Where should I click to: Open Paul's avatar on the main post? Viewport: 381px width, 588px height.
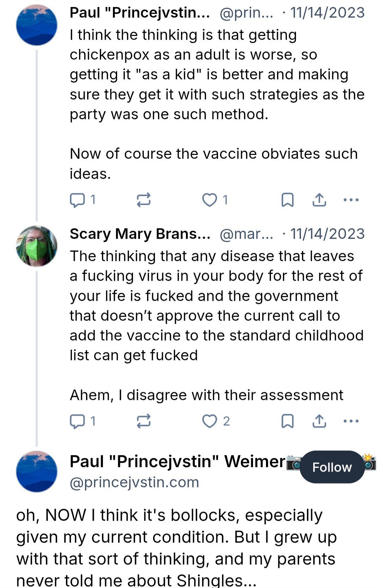[x=37, y=471]
